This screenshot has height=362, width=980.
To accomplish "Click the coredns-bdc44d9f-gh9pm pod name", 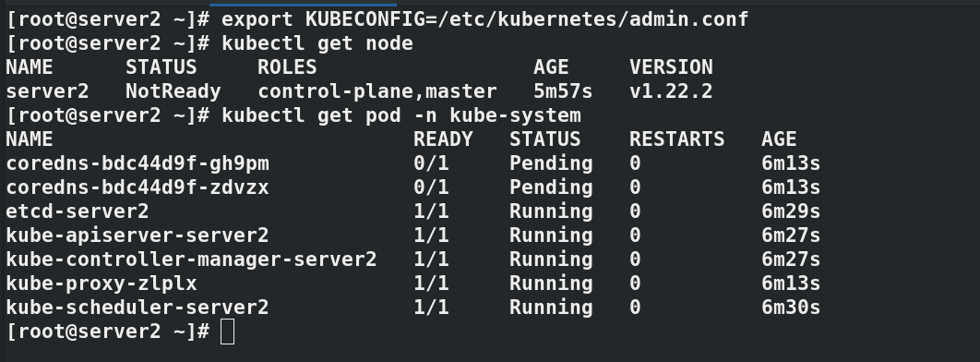I will coord(137,163).
